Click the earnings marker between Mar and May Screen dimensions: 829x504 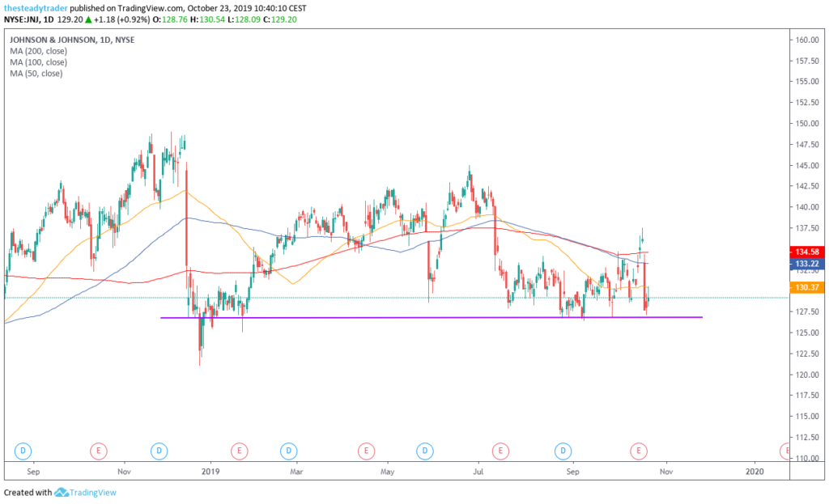[366, 451]
